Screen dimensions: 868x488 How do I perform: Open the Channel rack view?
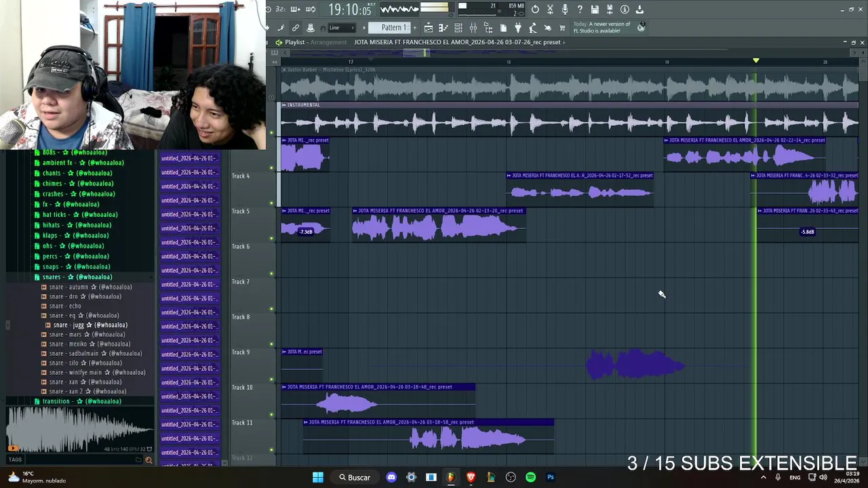coord(458,28)
